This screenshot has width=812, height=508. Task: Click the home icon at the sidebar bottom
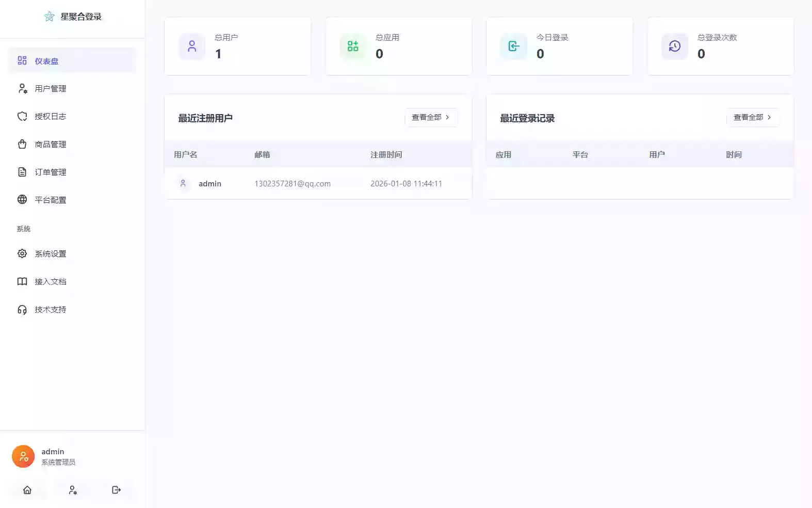coord(27,490)
